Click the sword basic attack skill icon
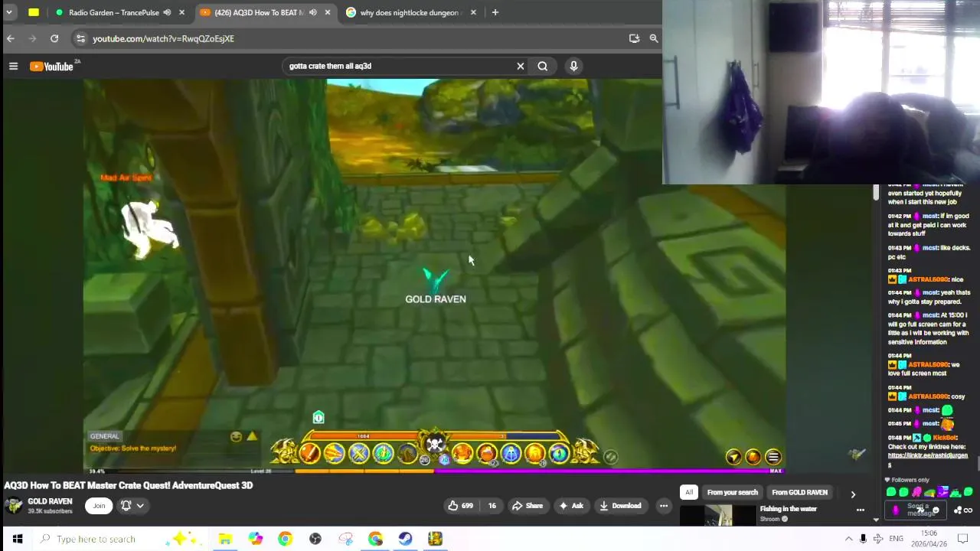This screenshot has height=551, width=980. [x=309, y=454]
